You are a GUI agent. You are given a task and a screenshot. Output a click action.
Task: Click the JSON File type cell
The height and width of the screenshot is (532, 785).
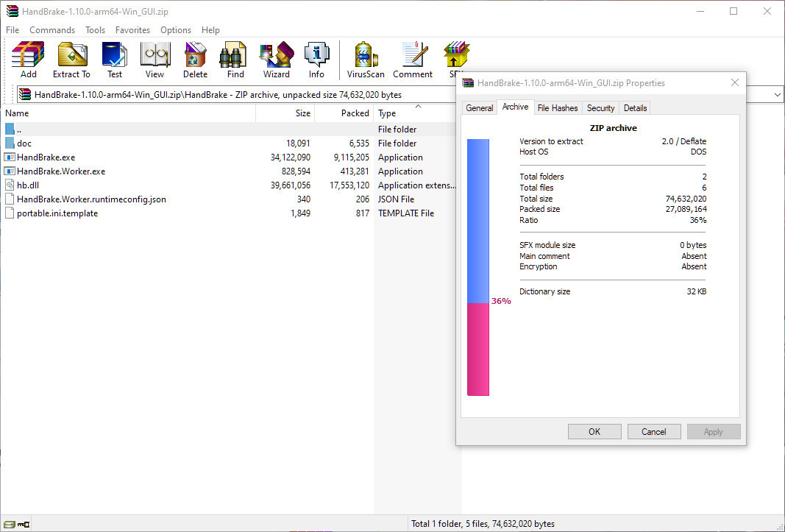(396, 199)
